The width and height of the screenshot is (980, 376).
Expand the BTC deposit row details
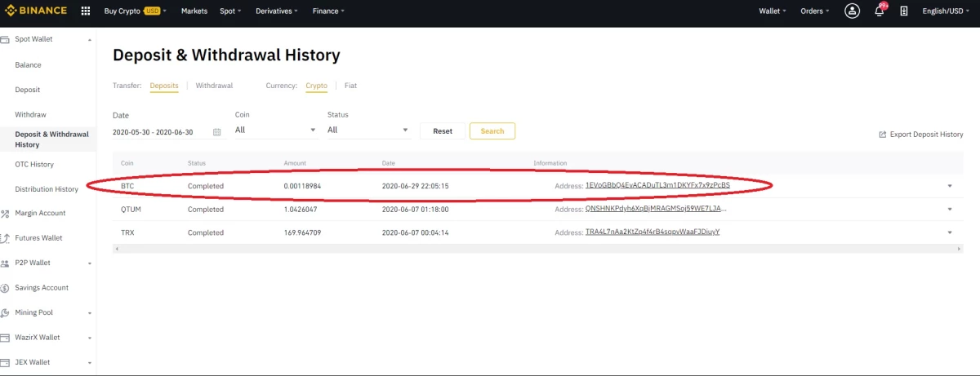click(x=950, y=187)
